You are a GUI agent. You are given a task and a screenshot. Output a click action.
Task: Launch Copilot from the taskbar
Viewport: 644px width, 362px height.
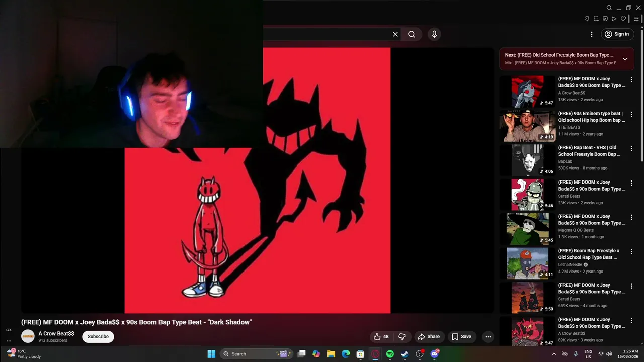click(316, 354)
